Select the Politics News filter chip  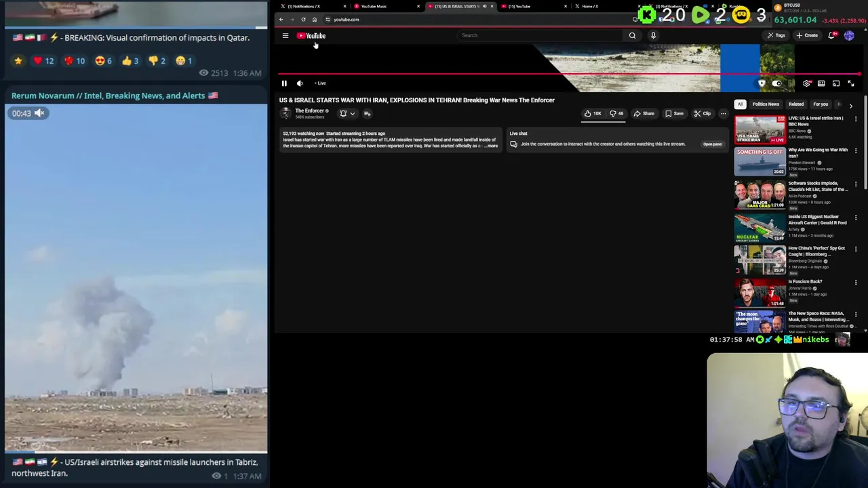click(766, 104)
